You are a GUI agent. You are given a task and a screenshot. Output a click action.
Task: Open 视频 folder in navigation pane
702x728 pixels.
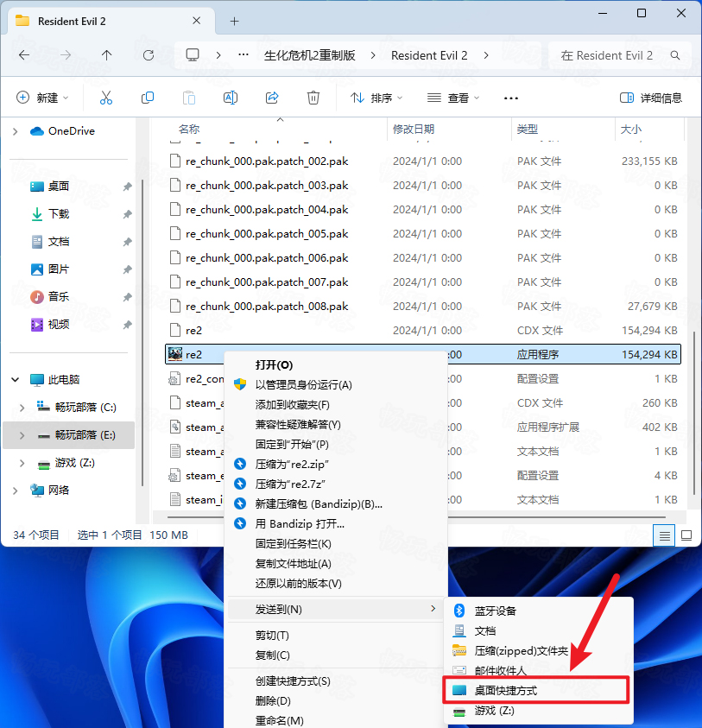point(58,325)
